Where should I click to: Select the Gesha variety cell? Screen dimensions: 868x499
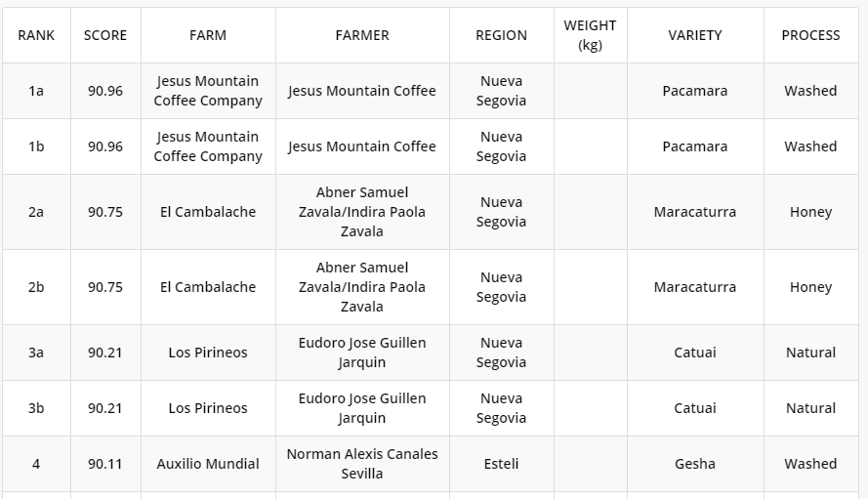coord(695,464)
